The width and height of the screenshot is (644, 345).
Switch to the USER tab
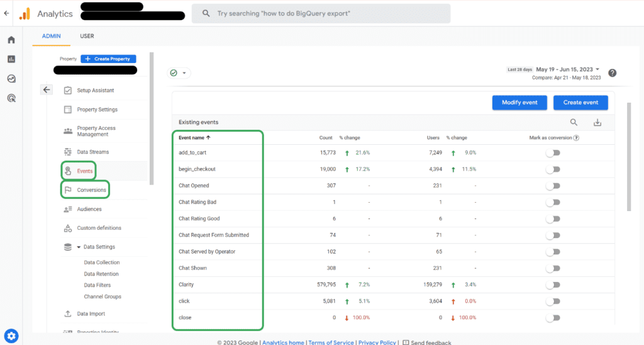click(87, 36)
